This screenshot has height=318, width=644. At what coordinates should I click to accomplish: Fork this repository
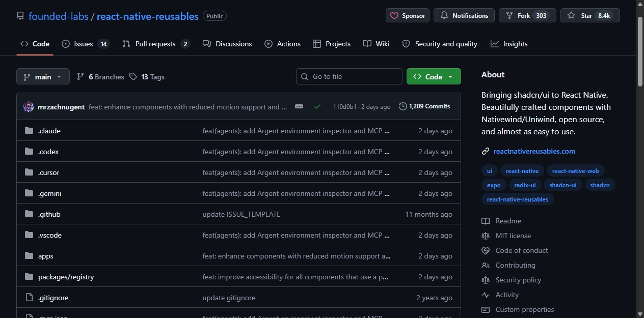(527, 16)
